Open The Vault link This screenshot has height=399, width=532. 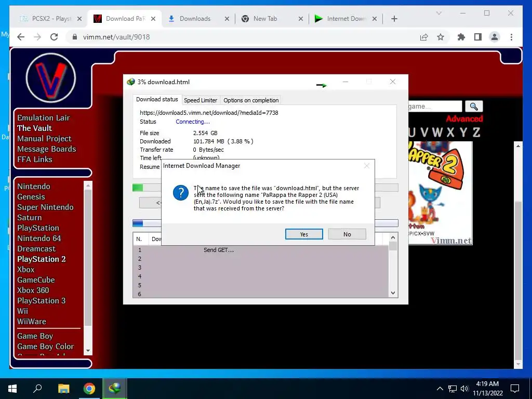[x=35, y=128]
